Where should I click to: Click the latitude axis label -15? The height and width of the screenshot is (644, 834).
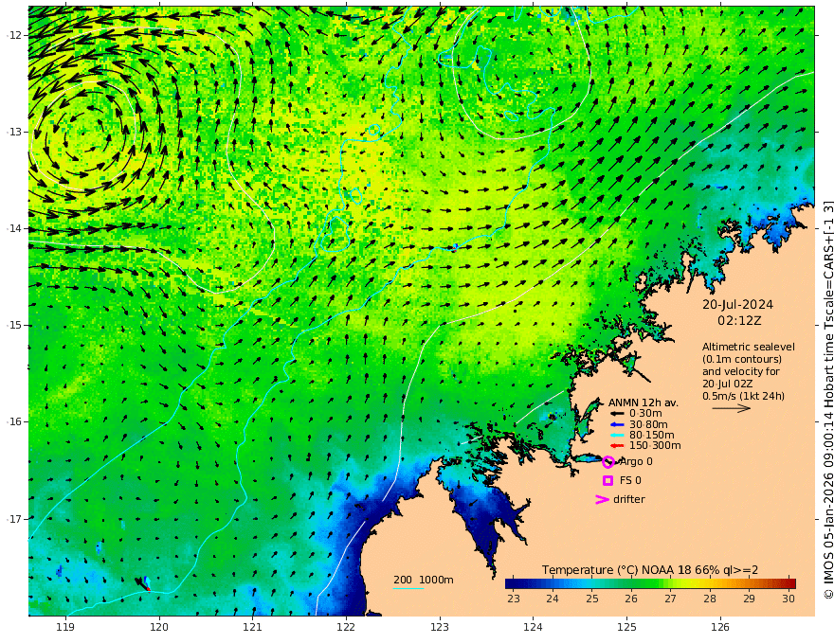pos(14,325)
